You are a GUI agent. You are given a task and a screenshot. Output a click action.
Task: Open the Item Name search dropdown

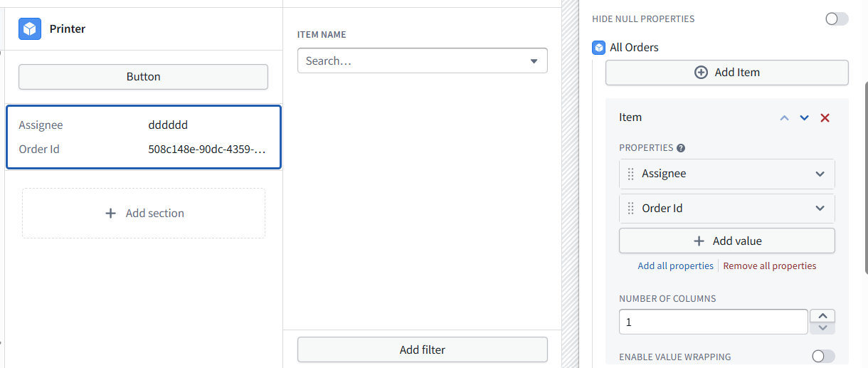423,61
